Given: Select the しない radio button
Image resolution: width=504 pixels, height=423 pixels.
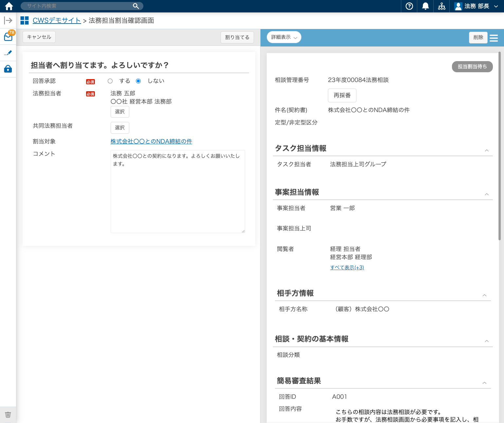Looking at the screenshot, I should point(138,81).
